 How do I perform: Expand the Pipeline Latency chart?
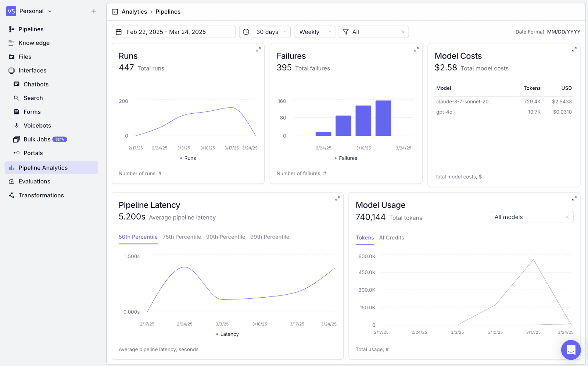click(337, 198)
